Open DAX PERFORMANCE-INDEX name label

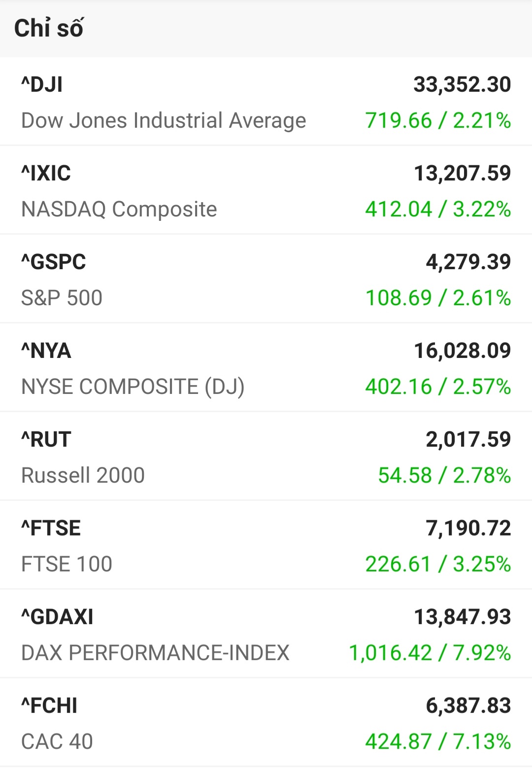(x=155, y=653)
